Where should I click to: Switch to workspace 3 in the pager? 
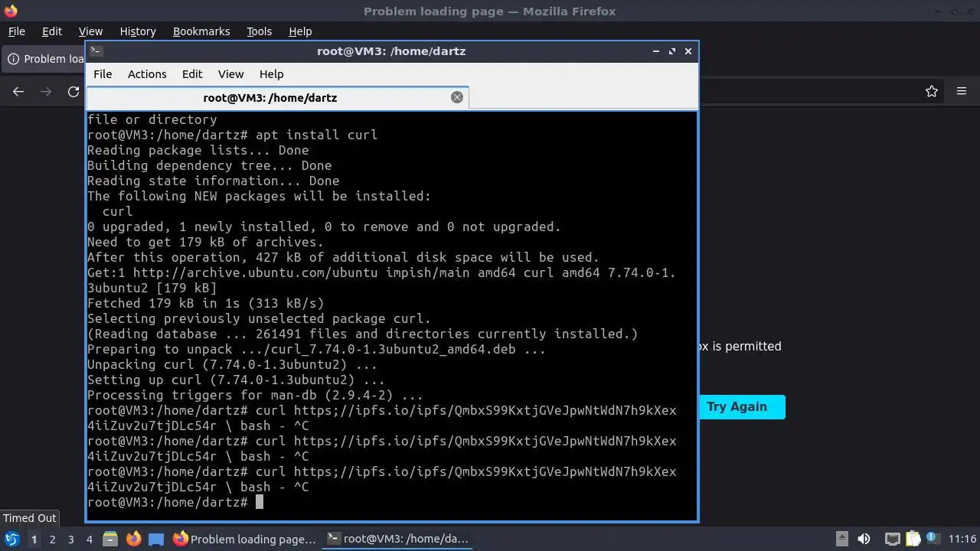(70, 540)
